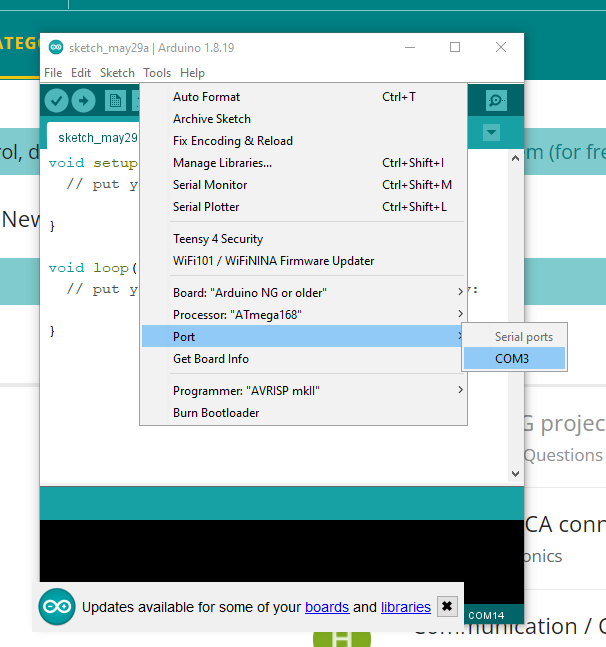Image resolution: width=606 pixels, height=647 pixels.
Task: Click Arduino logo in title bar
Action: (56, 47)
